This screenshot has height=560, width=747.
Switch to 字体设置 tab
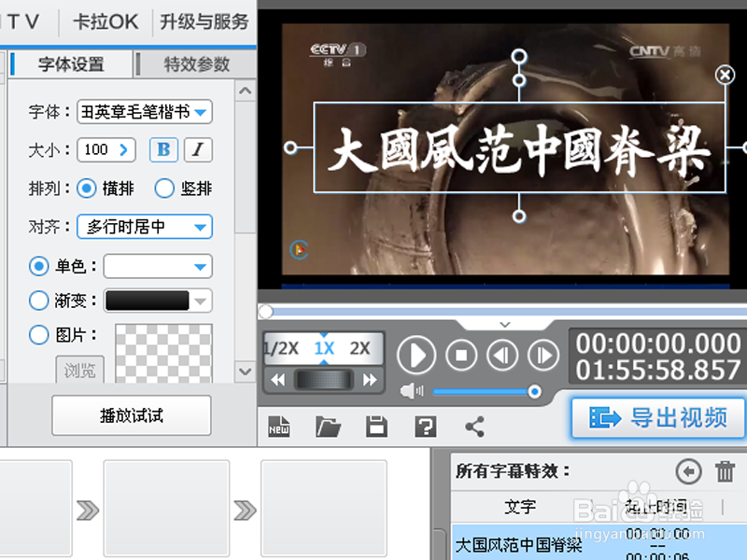pos(71,64)
